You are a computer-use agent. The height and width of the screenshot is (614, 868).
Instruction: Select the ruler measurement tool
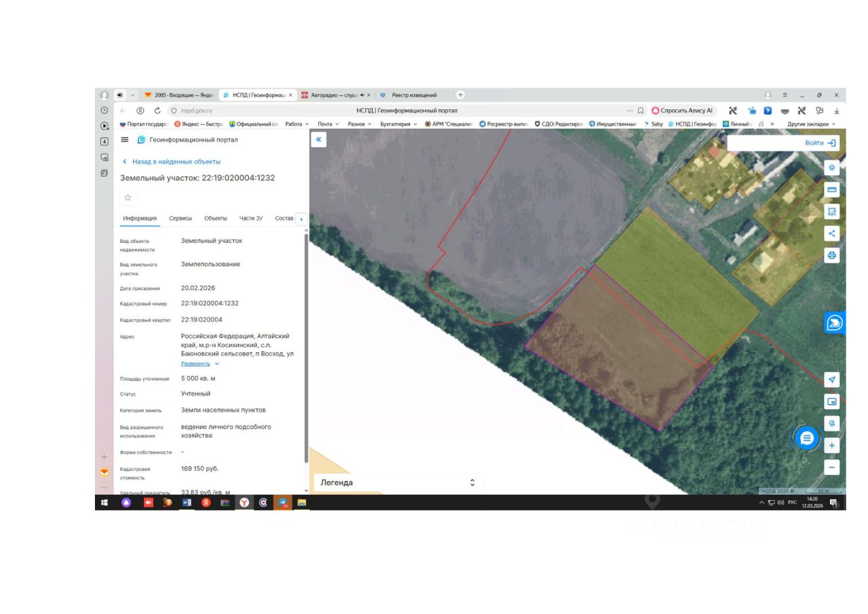[x=832, y=189]
